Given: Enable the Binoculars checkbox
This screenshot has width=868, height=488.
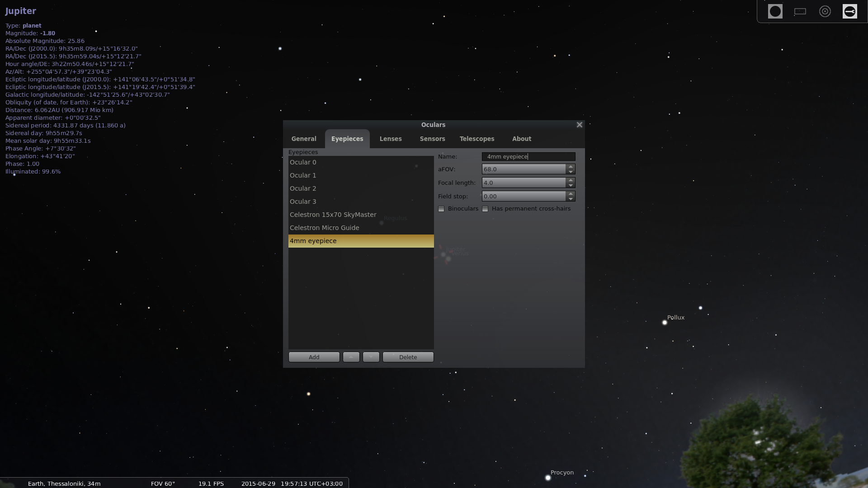Looking at the screenshot, I should tap(441, 209).
